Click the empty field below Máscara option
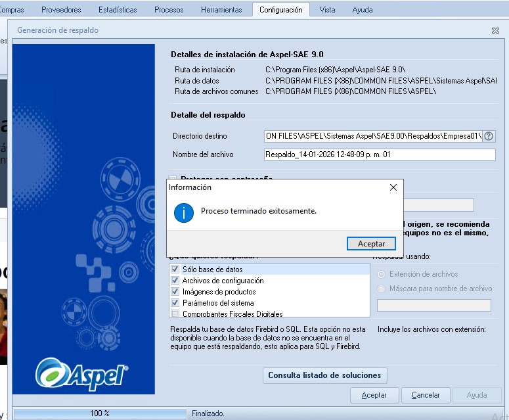 pyautogui.click(x=434, y=306)
